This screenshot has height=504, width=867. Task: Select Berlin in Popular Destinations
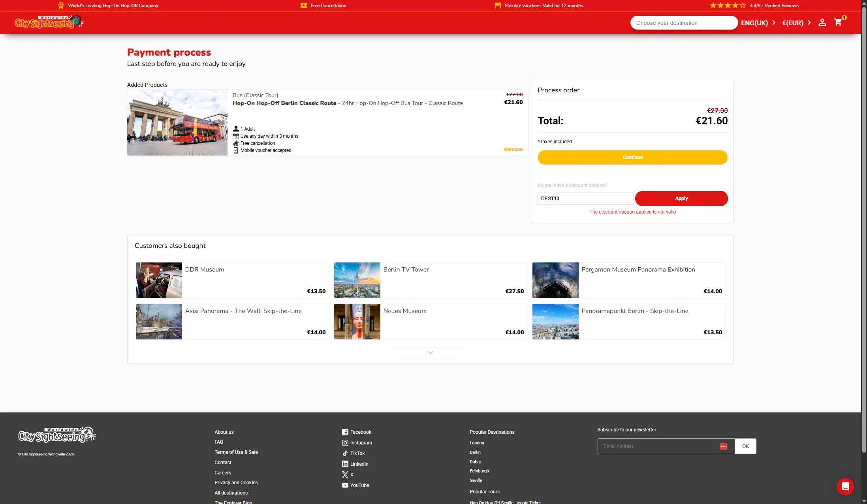[475, 452]
